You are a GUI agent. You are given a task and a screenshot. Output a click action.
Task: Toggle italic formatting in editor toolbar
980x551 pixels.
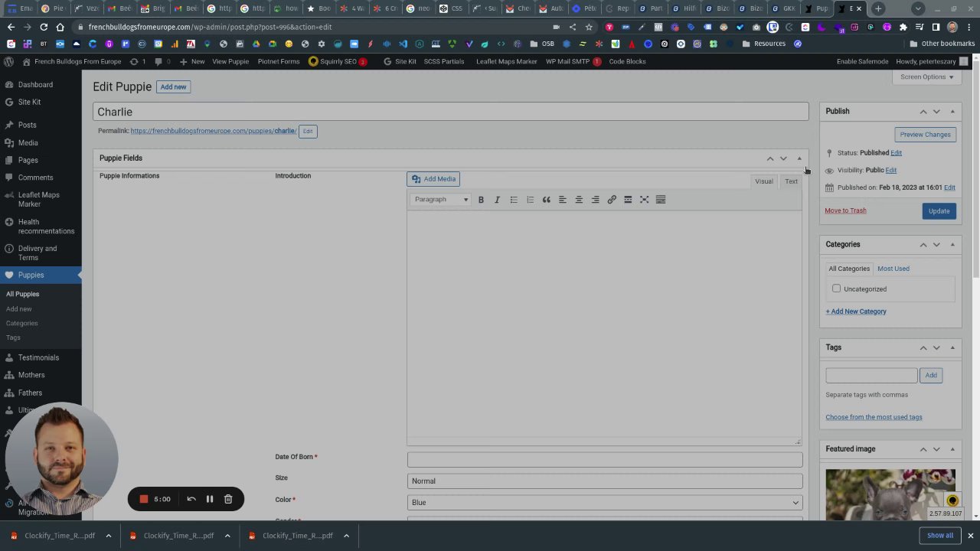497,200
